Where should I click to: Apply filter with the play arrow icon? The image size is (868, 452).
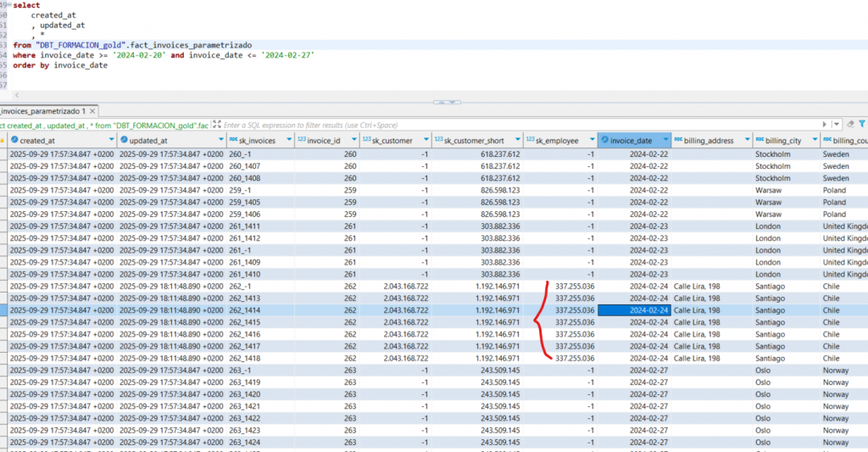tap(826, 124)
